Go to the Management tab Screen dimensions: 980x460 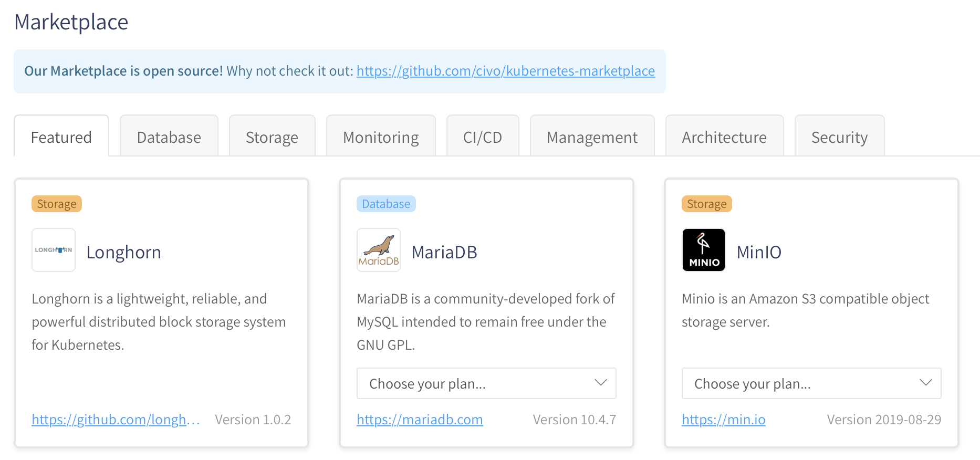tap(592, 136)
